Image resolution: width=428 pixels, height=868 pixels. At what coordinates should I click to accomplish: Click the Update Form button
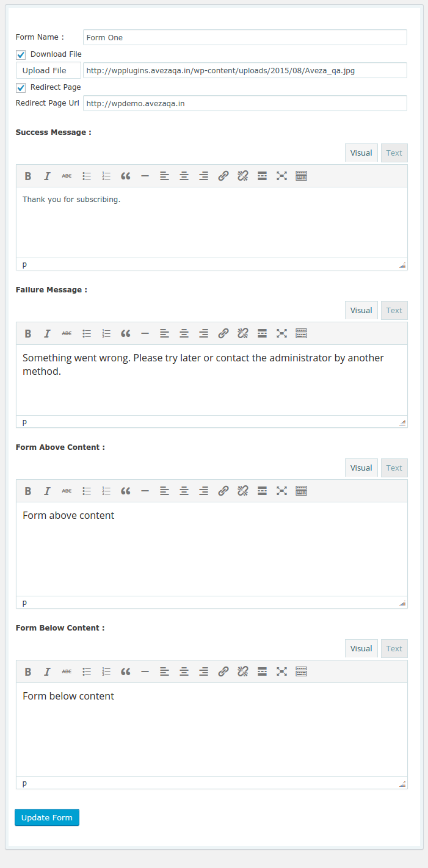(47, 817)
